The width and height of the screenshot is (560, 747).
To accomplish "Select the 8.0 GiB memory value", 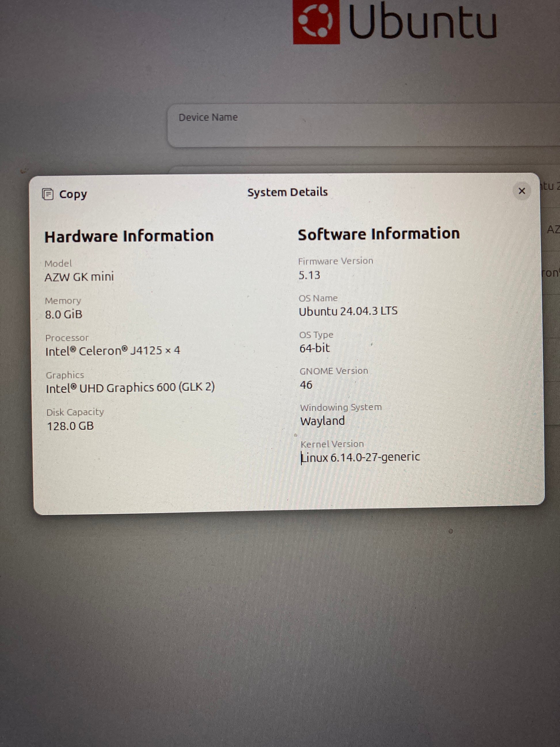I will (x=64, y=314).
